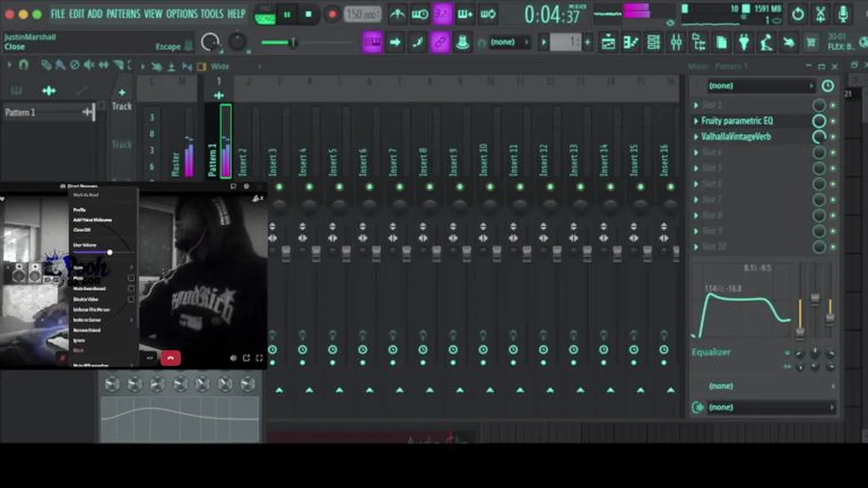868x488 pixels.
Task: Toggle ValhallaVintageVerb enable LED
Action: point(833,137)
